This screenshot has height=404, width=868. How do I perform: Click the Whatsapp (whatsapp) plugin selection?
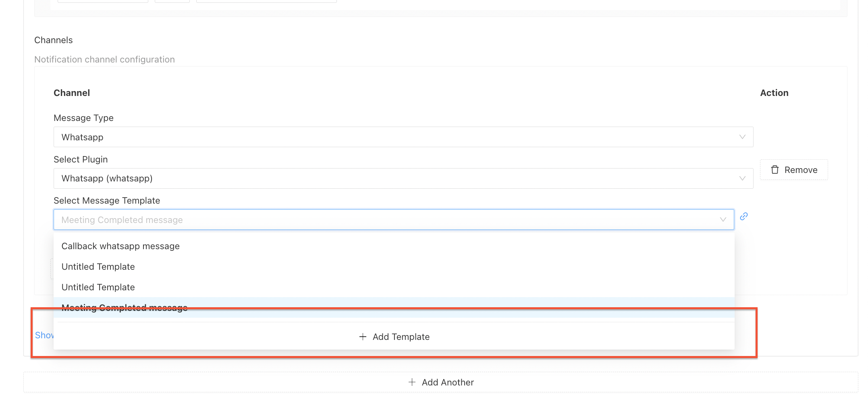(x=107, y=179)
